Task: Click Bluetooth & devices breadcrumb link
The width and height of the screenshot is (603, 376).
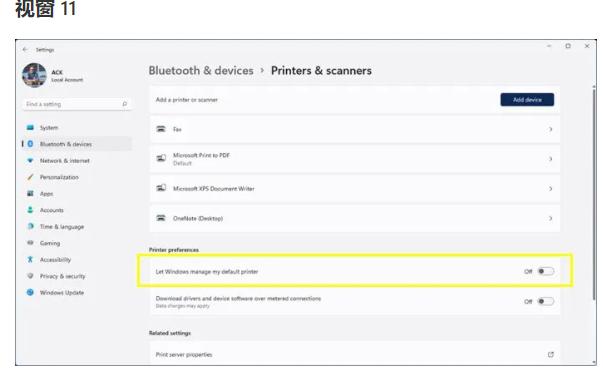Action: [x=201, y=71]
